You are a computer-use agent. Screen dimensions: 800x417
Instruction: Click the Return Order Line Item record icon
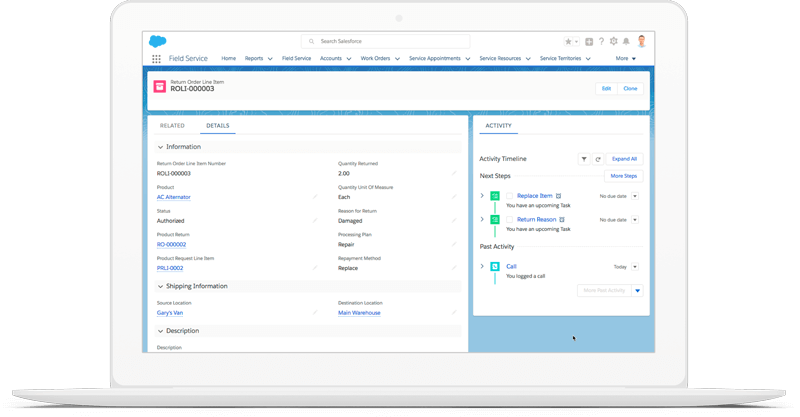160,86
